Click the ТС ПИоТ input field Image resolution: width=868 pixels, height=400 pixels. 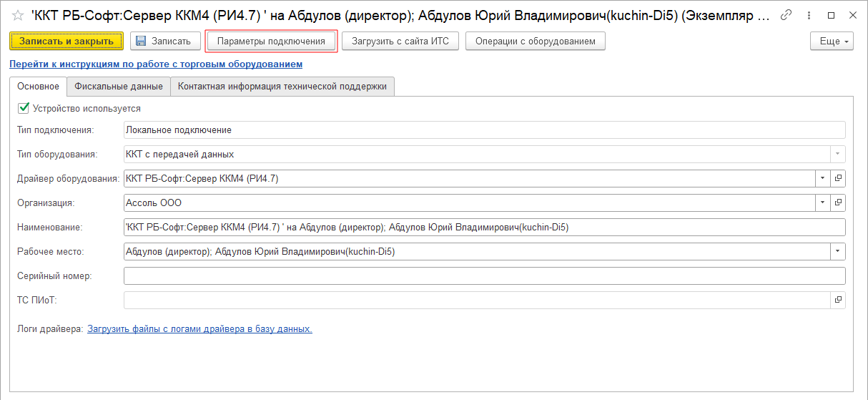pyautogui.click(x=477, y=300)
